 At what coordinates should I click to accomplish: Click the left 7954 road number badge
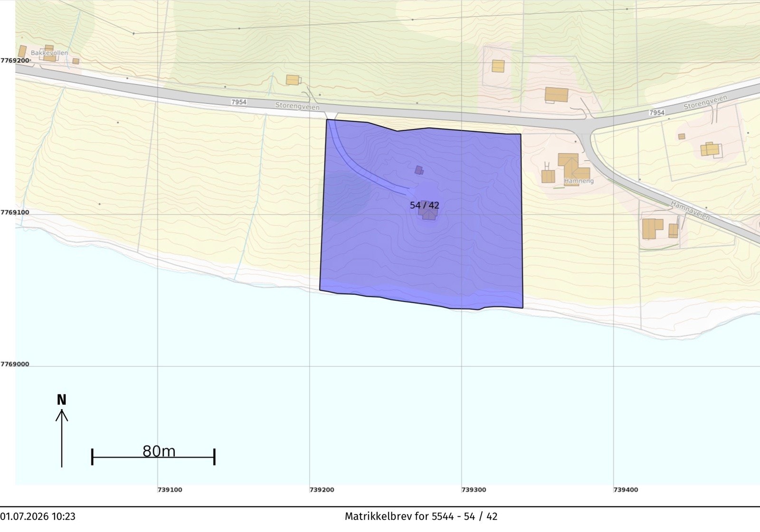pyautogui.click(x=239, y=102)
